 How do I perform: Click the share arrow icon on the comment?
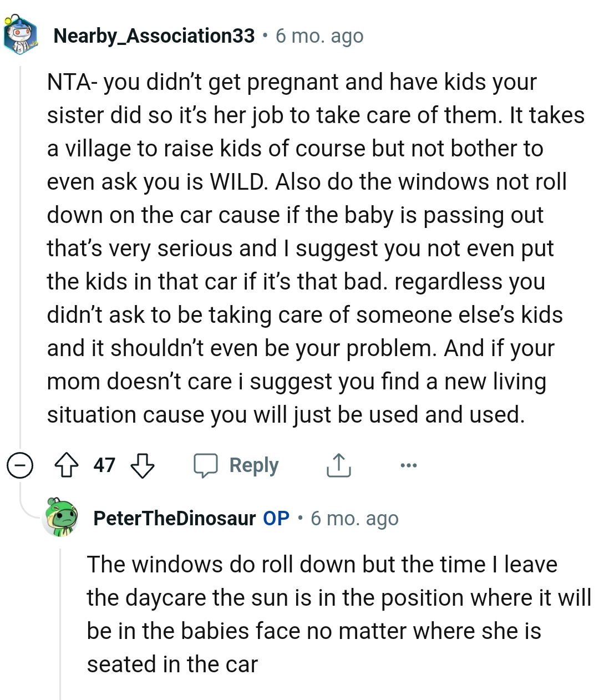pyautogui.click(x=339, y=465)
